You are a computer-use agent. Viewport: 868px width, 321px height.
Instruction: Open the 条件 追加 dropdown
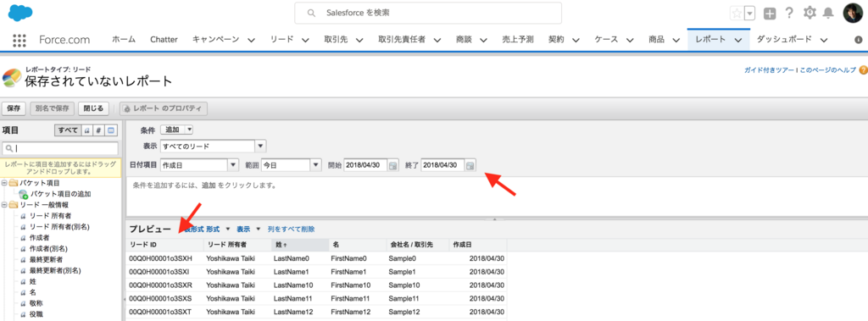(x=176, y=130)
